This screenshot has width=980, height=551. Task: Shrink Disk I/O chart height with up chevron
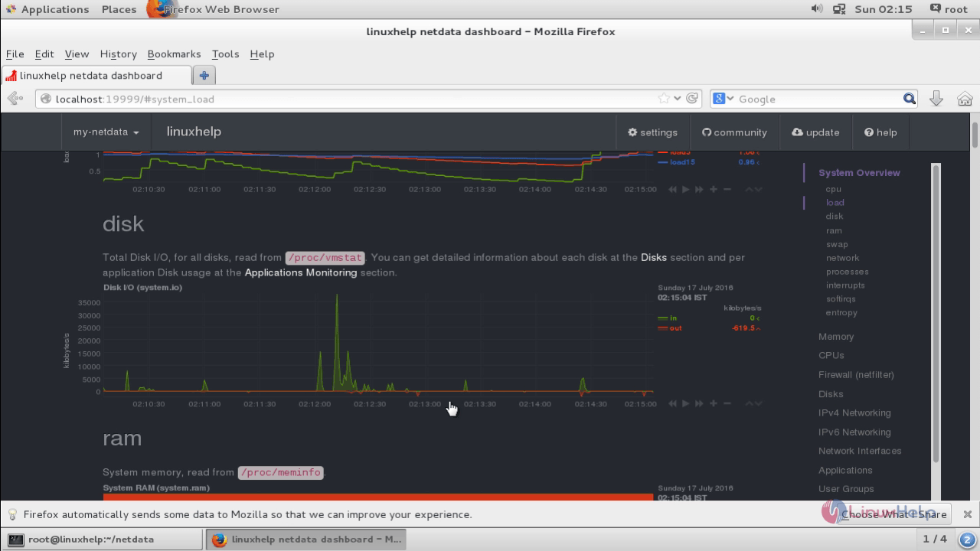click(750, 403)
